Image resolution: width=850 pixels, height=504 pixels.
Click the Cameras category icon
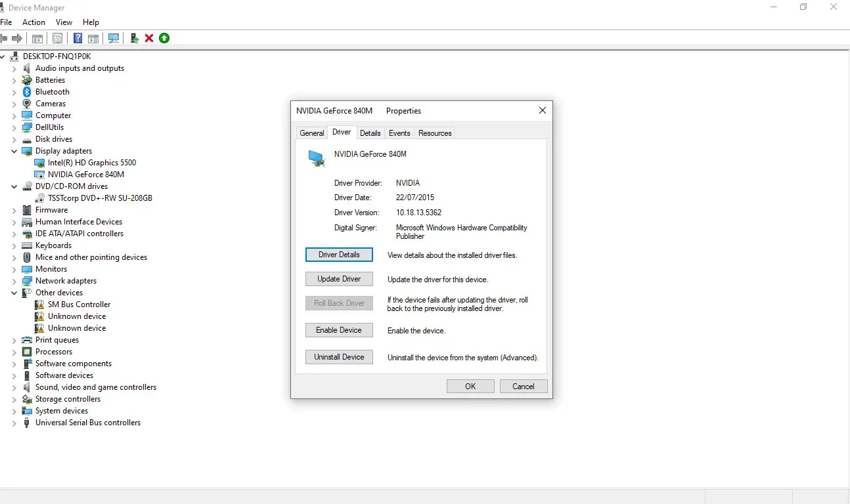pos(27,104)
